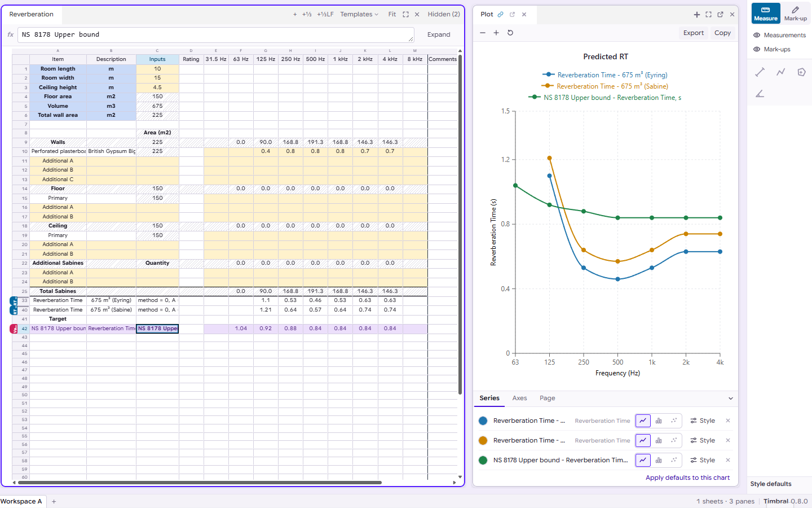The height and width of the screenshot is (508, 812).
Task: Open the orange Sabine series color swatch
Action: (483, 440)
